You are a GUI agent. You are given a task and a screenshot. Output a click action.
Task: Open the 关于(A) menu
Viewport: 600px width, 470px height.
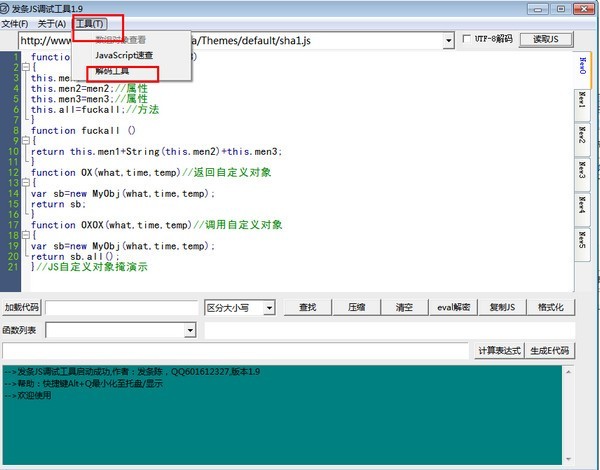pos(52,24)
